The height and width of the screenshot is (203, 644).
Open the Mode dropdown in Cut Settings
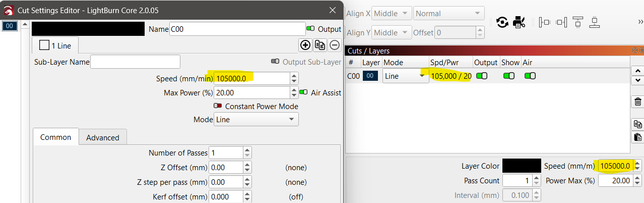tap(256, 120)
